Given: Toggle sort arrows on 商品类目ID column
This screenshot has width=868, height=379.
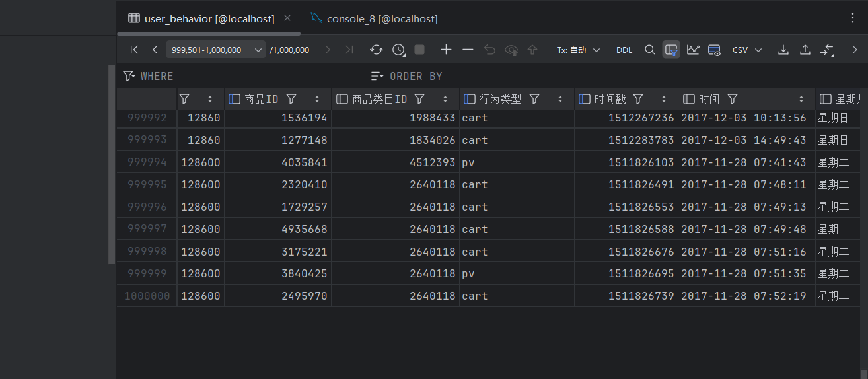Looking at the screenshot, I should [445, 99].
